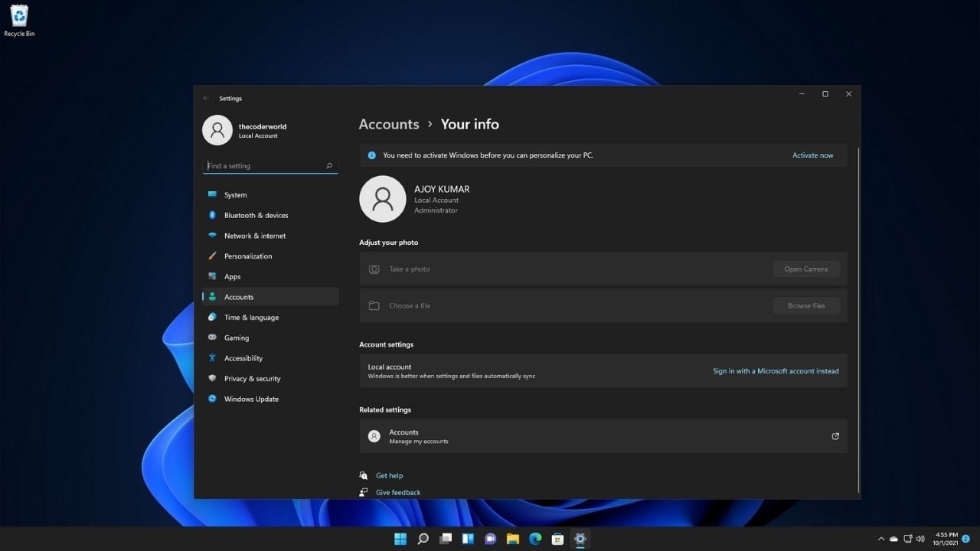Click the Open Camera button

tap(806, 269)
